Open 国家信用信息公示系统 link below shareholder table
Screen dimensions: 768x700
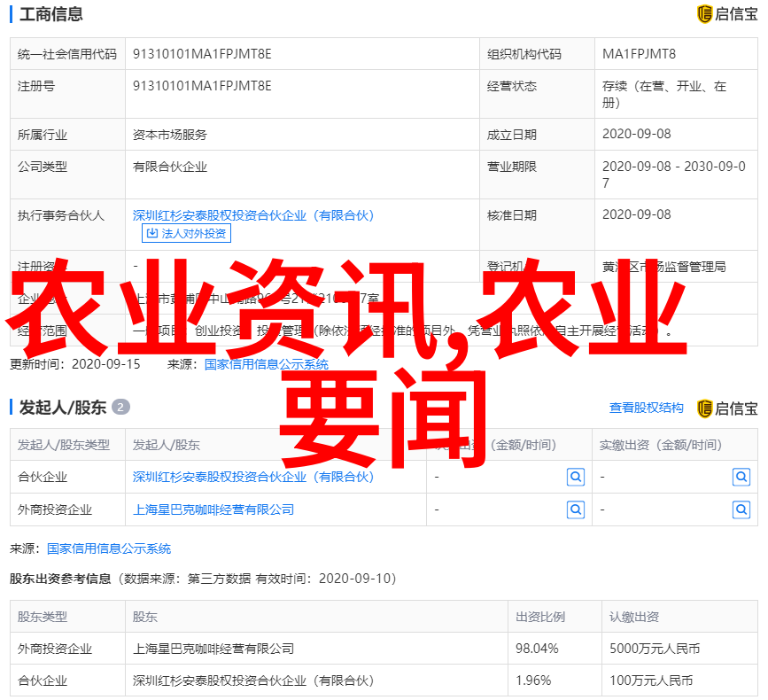[x=109, y=548]
